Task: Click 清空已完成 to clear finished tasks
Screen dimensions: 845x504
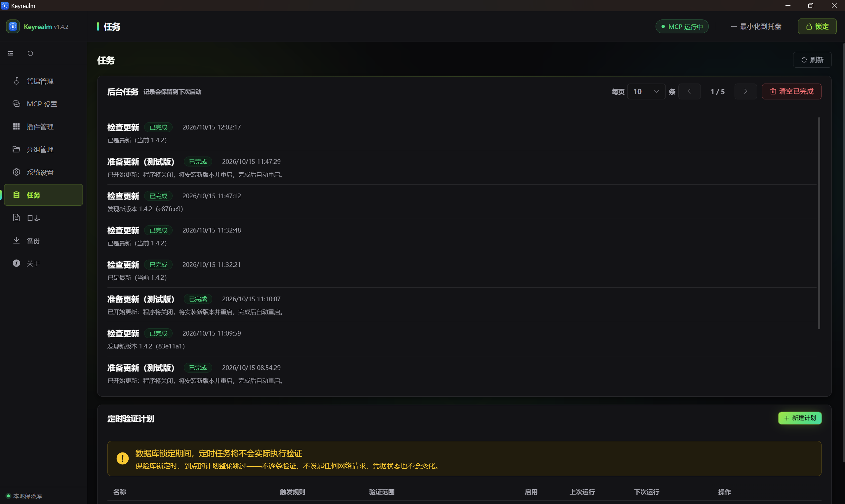Action: pyautogui.click(x=792, y=91)
